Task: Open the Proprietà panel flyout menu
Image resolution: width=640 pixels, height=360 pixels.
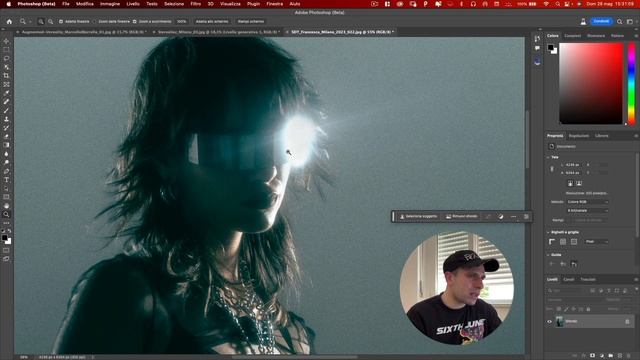Action: [x=636, y=136]
